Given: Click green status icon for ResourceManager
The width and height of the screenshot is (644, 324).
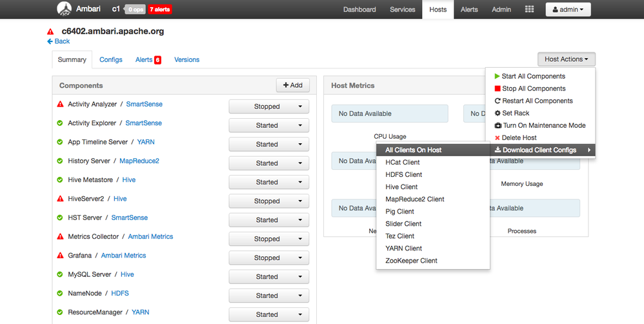Looking at the screenshot, I should (x=60, y=312).
